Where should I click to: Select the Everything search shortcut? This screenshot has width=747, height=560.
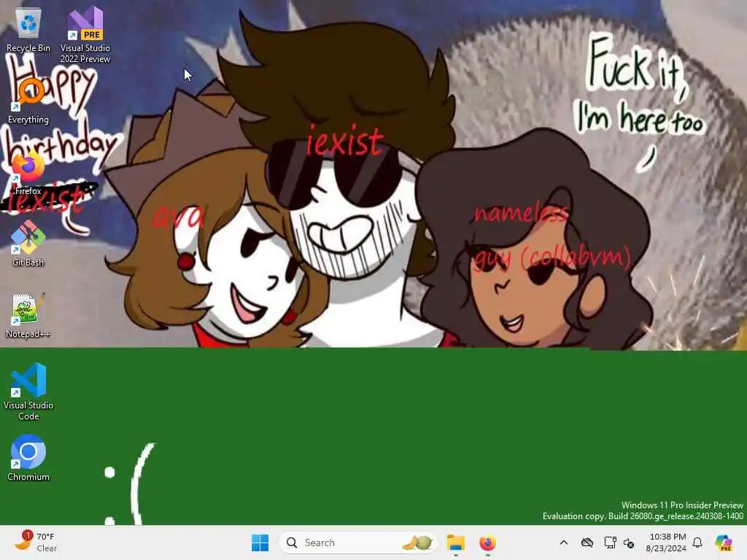(x=28, y=101)
